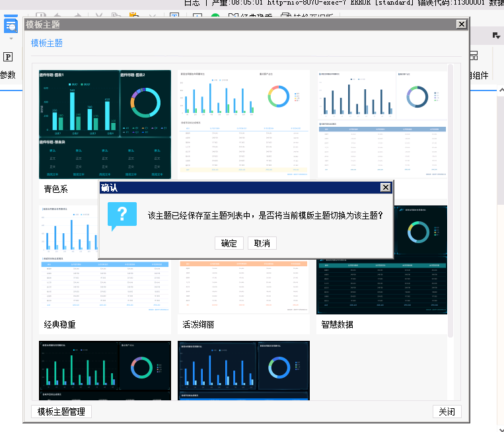Select the 模板主题 blue heading tab
This screenshot has height=432, width=504.
(47, 43)
